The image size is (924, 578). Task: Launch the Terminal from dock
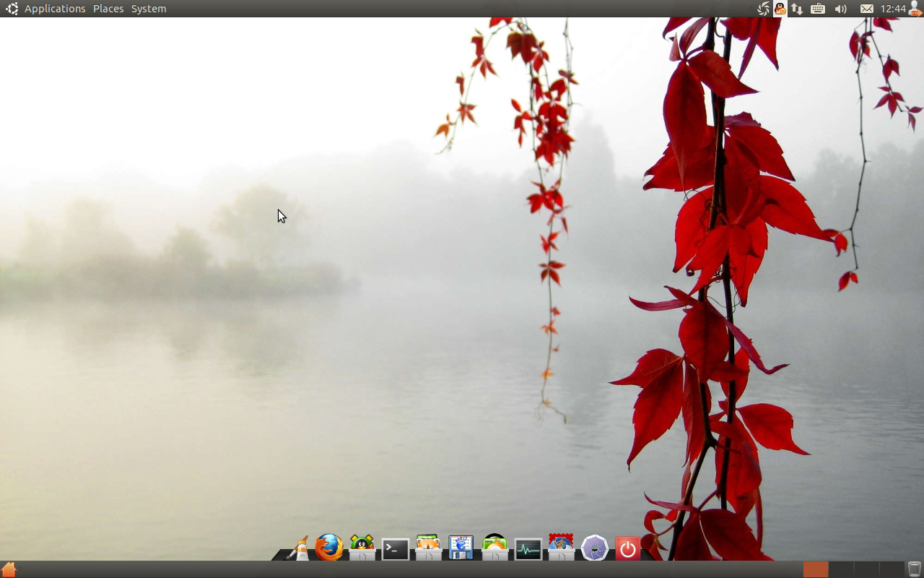(396, 549)
